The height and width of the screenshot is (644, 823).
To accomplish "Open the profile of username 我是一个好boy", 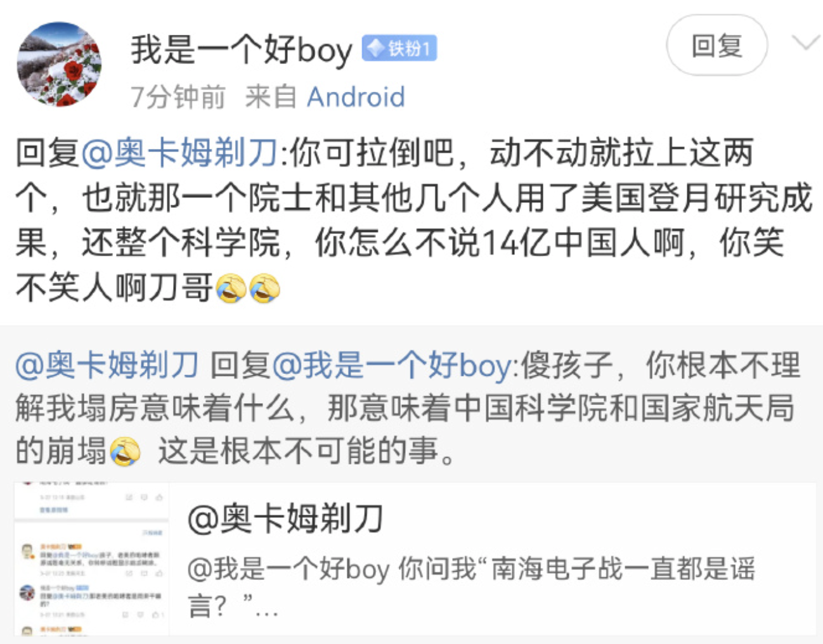I will point(241,50).
